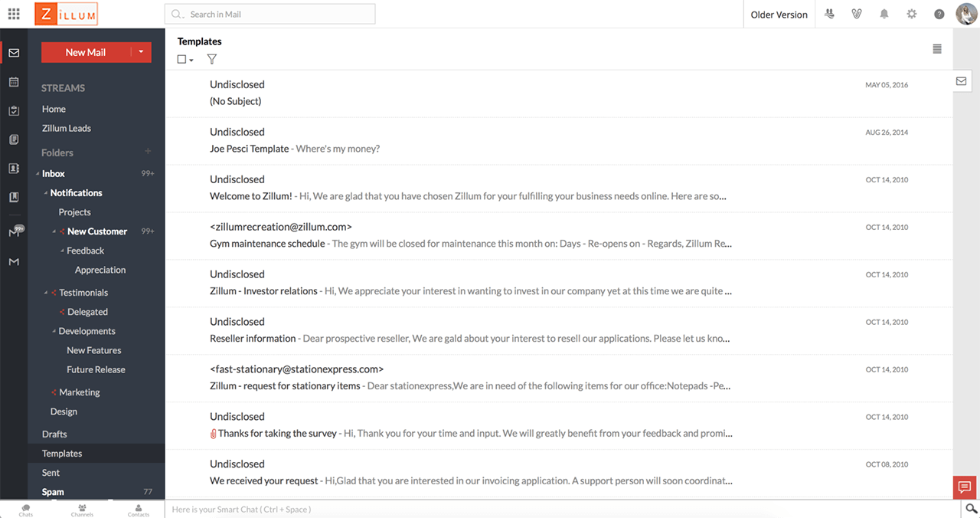
Task: Open We received your request template
Action: [559, 473]
